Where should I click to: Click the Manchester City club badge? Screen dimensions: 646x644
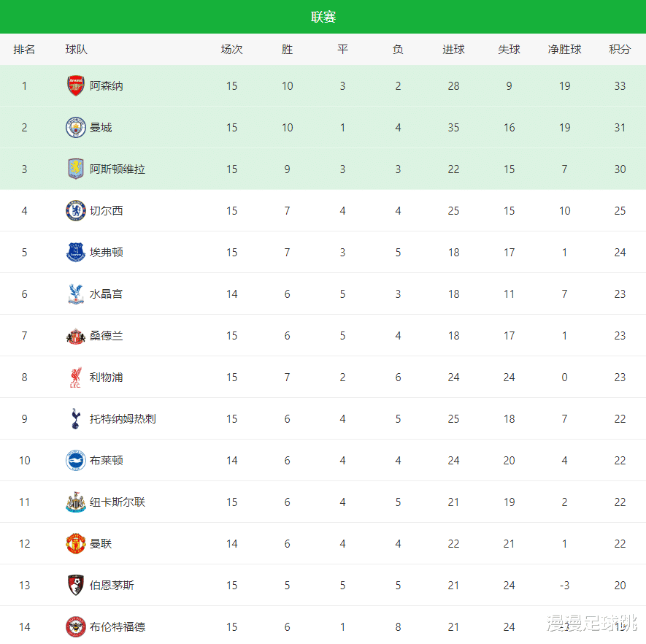pos(76,128)
